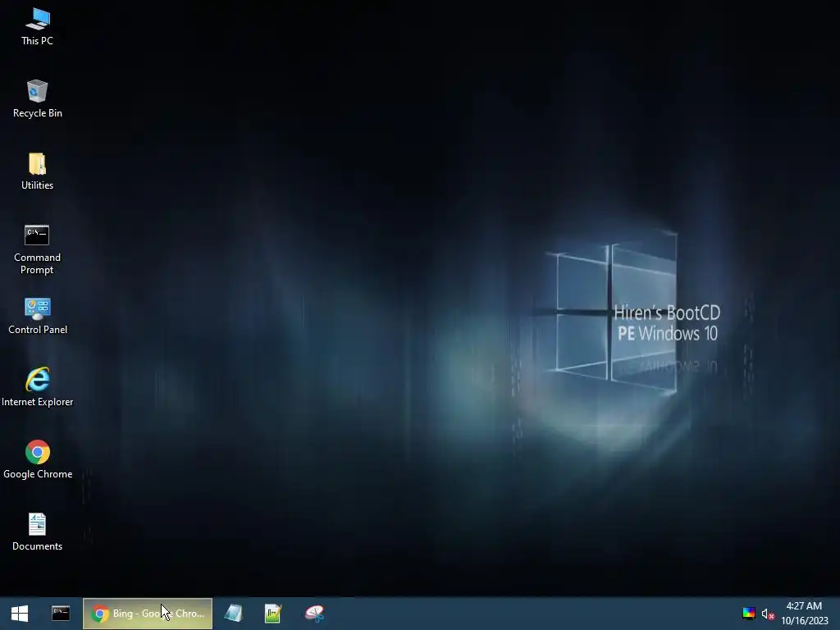The width and height of the screenshot is (840, 630).
Task: Open the Recycle Bin icon
Action: click(37, 99)
